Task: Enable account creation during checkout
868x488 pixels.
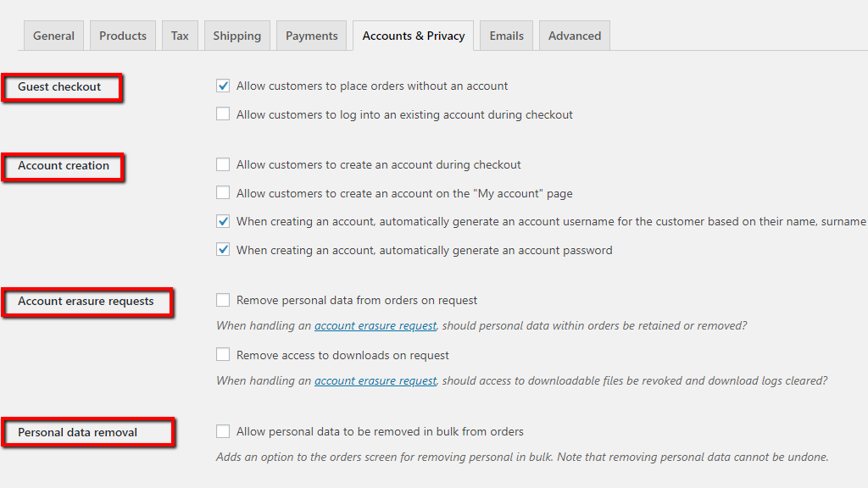Action: [223, 164]
